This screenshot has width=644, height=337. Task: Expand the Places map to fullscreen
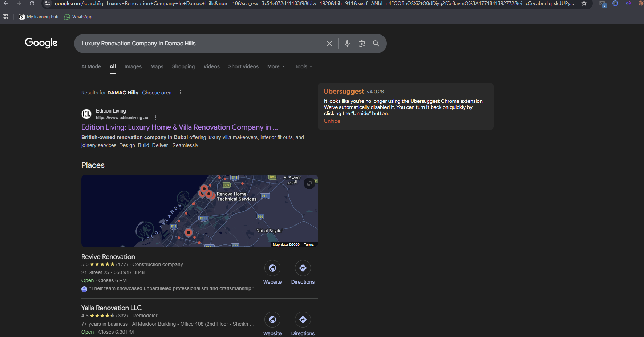point(309,183)
